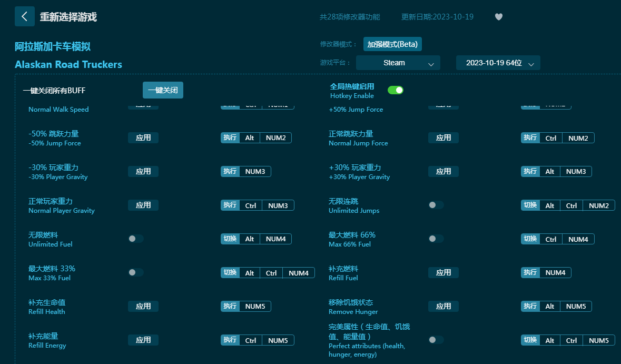Click NUM5 hotkey box for Refill Health
Viewport: 621px width, 364px height.
pyautogui.click(x=255, y=306)
